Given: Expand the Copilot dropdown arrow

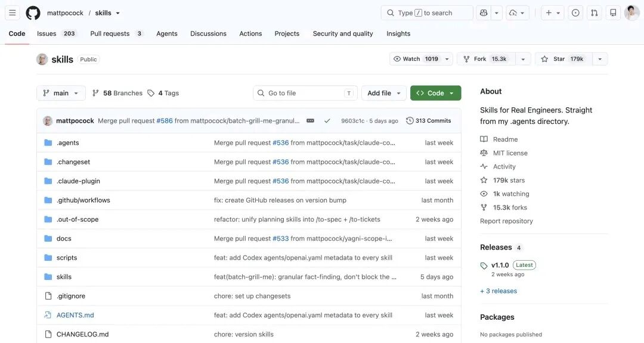Looking at the screenshot, I should 496,13.
